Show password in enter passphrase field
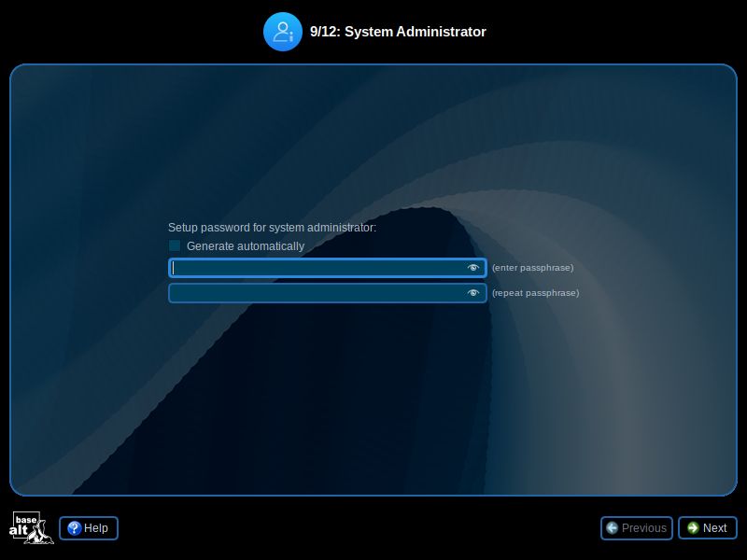 pos(472,268)
